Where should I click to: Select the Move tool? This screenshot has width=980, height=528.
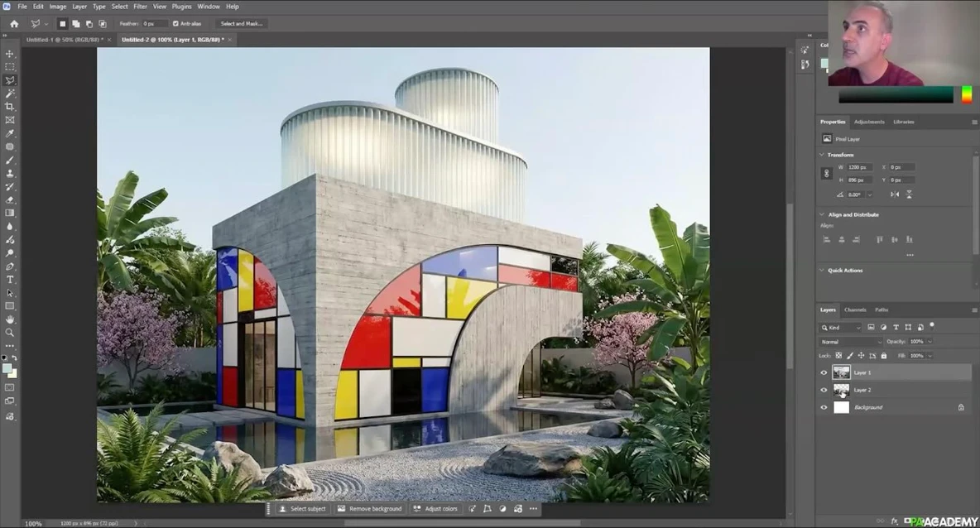point(10,54)
